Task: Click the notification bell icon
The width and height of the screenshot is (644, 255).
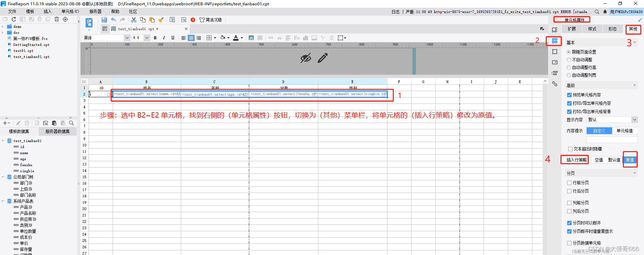Action: pyautogui.click(x=605, y=12)
